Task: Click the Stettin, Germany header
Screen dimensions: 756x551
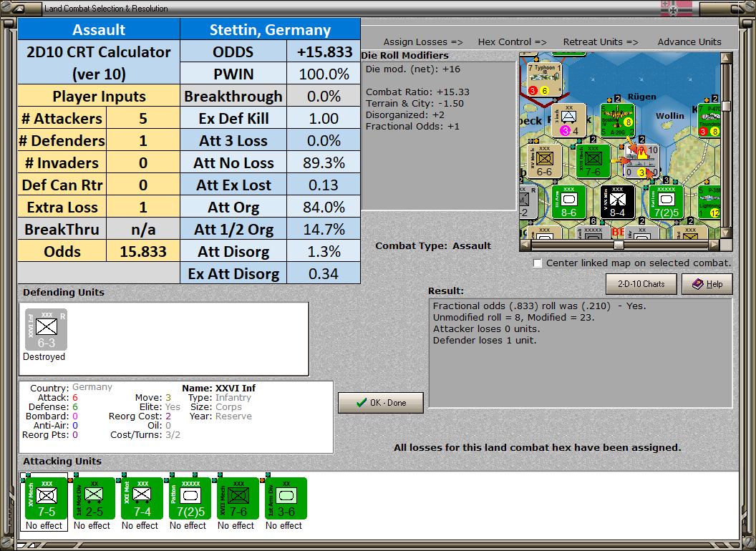Action: click(x=270, y=29)
